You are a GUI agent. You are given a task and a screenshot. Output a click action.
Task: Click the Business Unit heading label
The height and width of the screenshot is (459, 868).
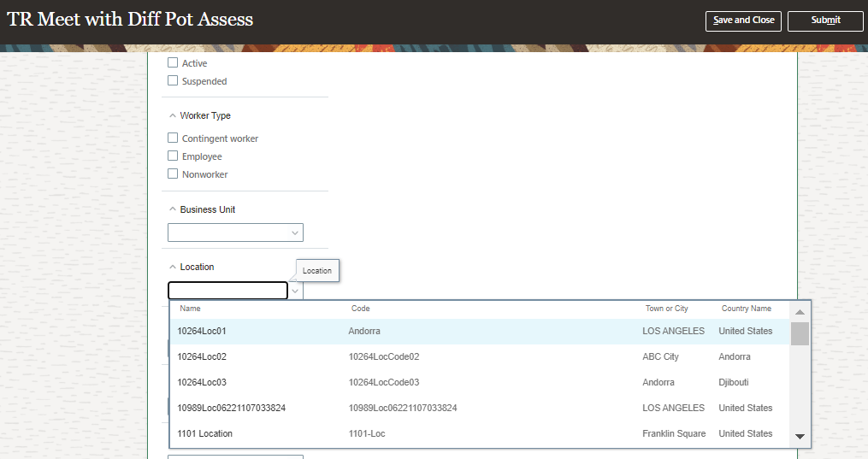tap(208, 209)
